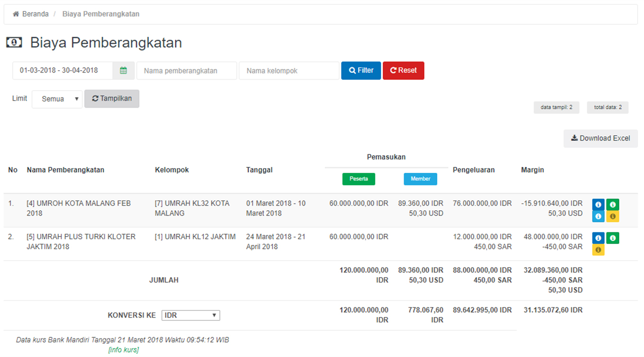Click into the Nama kelompok field
Viewport: 644px width, 357px height.
click(x=289, y=71)
